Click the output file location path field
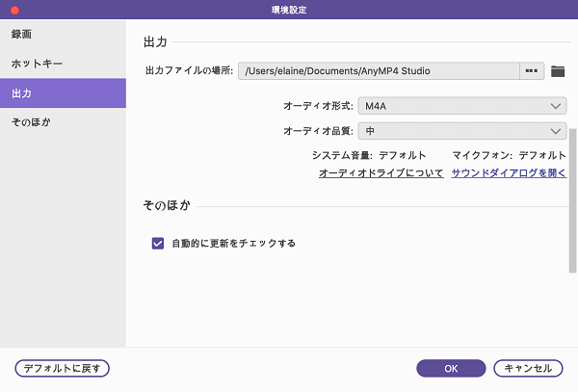Viewport: 578px width, 392px height. (378, 70)
